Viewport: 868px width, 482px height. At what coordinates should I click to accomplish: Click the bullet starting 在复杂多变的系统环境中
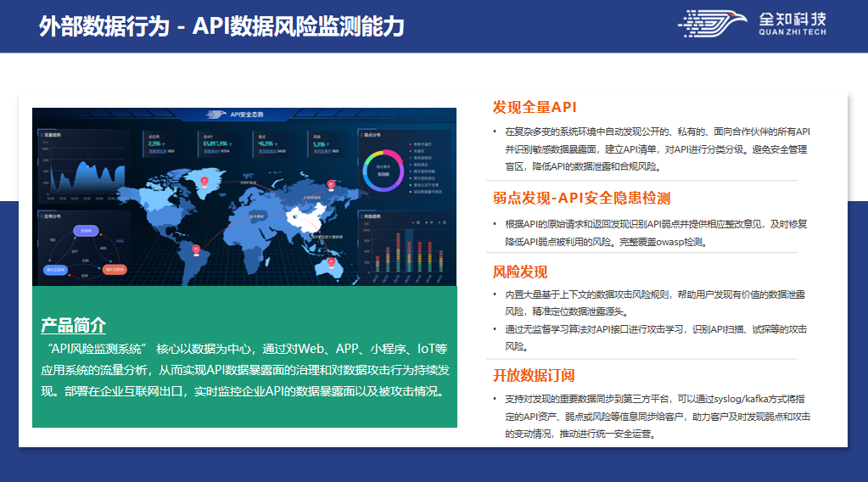(657, 149)
